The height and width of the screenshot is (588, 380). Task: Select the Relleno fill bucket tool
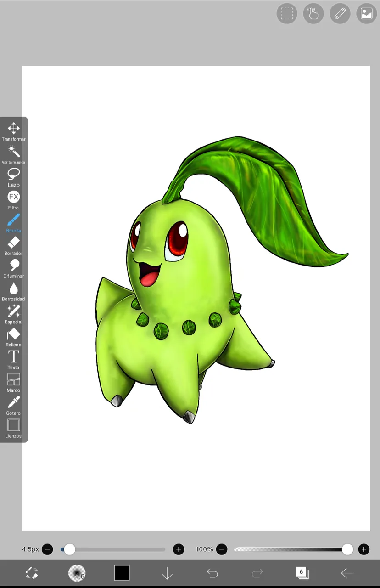(x=13, y=337)
